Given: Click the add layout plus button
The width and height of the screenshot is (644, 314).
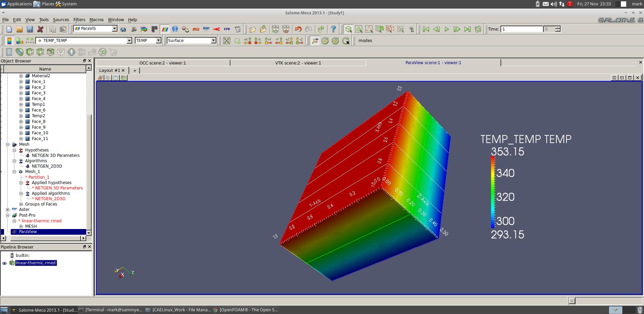Looking at the screenshot, I should coord(135,71).
